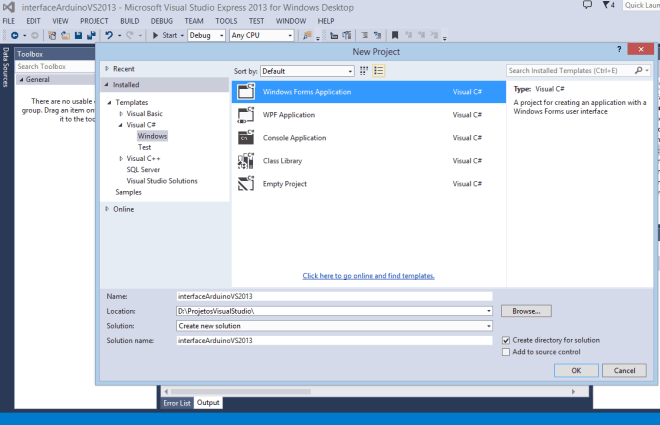
Task: Enable Add to source control checkbox
Action: (x=506, y=352)
